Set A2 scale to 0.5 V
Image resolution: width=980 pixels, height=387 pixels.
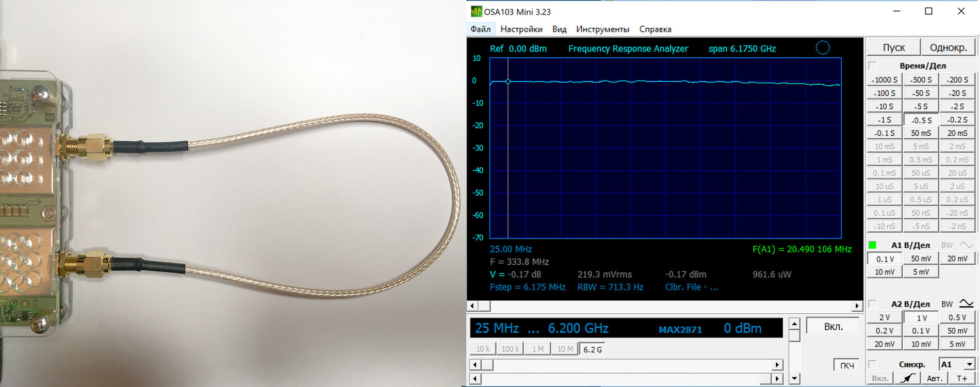coord(957,317)
